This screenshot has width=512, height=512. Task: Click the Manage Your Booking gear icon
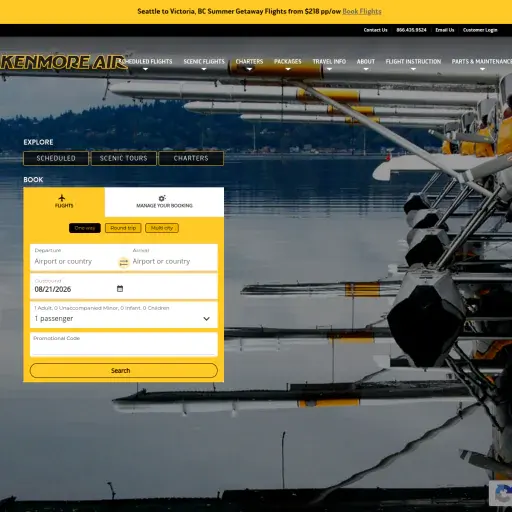point(162,198)
